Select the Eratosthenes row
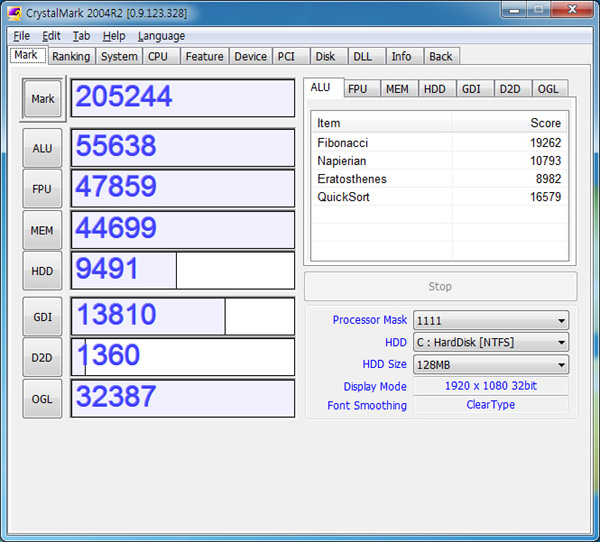The height and width of the screenshot is (542, 600). click(x=439, y=179)
